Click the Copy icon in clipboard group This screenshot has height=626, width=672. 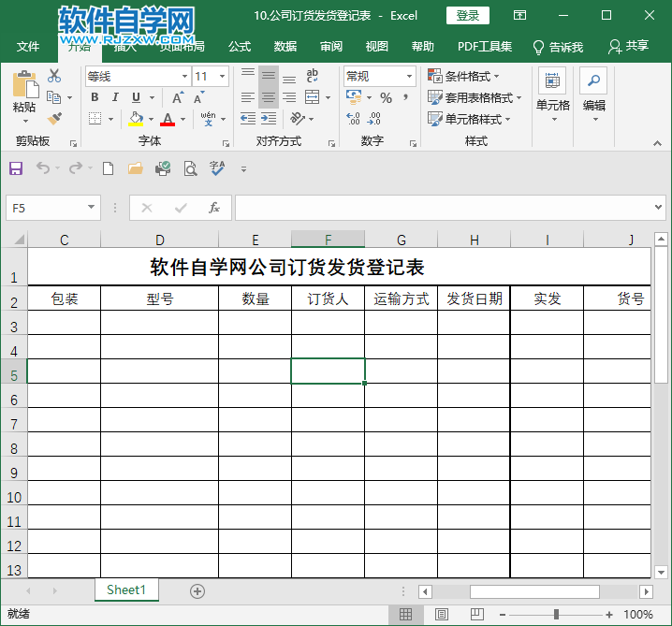click(54, 97)
